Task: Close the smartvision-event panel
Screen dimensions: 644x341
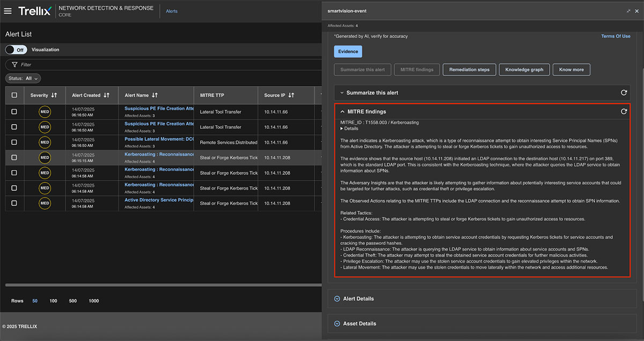Action: tap(638, 11)
